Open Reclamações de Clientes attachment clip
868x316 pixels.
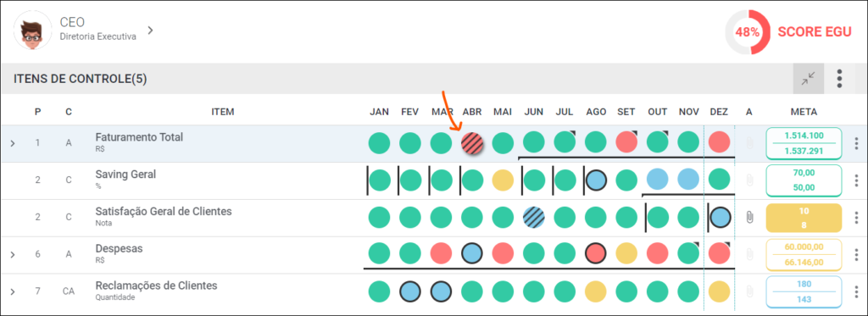click(749, 291)
